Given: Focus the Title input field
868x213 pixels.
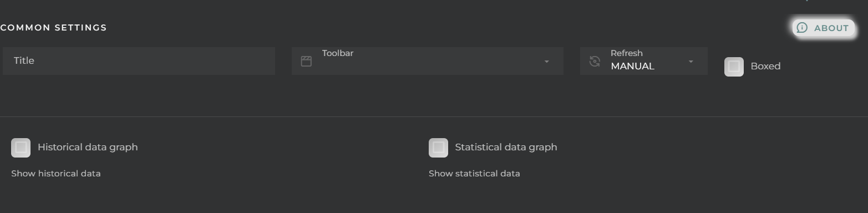Looking at the screenshot, I should coord(139,61).
